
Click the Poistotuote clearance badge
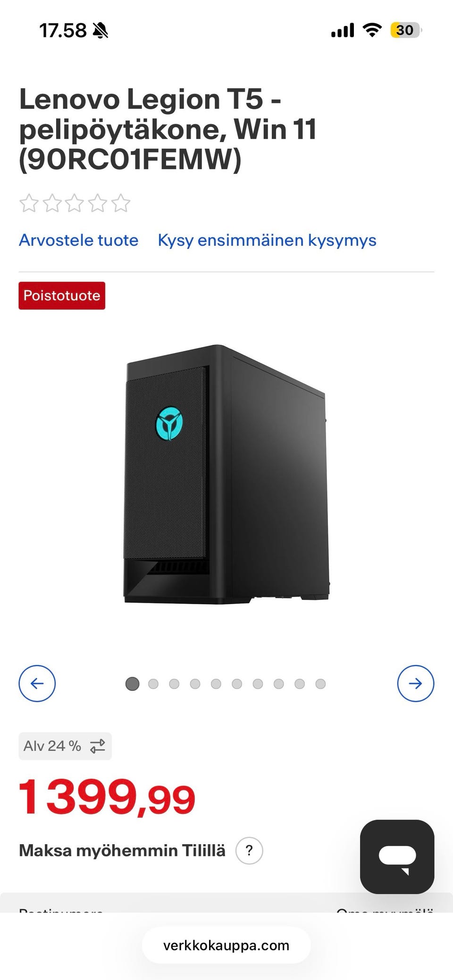point(62,296)
